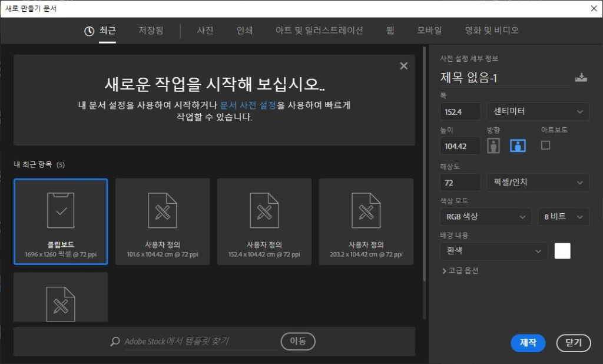Save the document preset icon
Screen dimensions: 603x364
[x=581, y=77]
